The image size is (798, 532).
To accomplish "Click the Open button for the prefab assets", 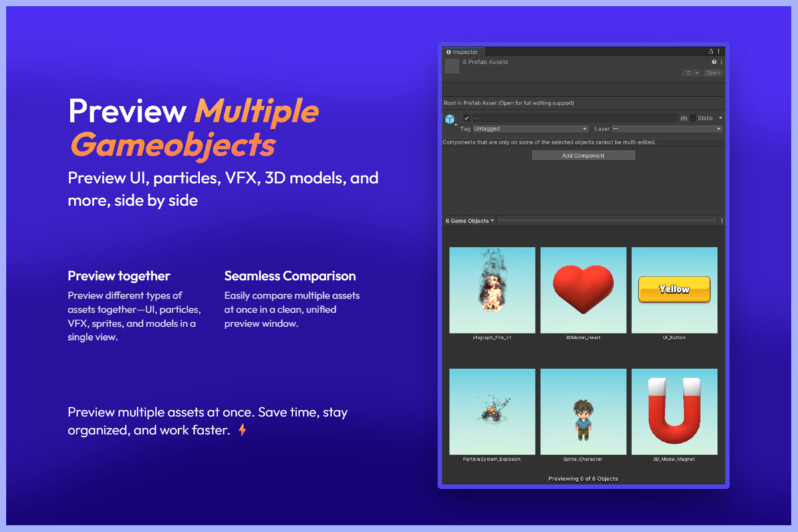I will pyautogui.click(x=713, y=72).
